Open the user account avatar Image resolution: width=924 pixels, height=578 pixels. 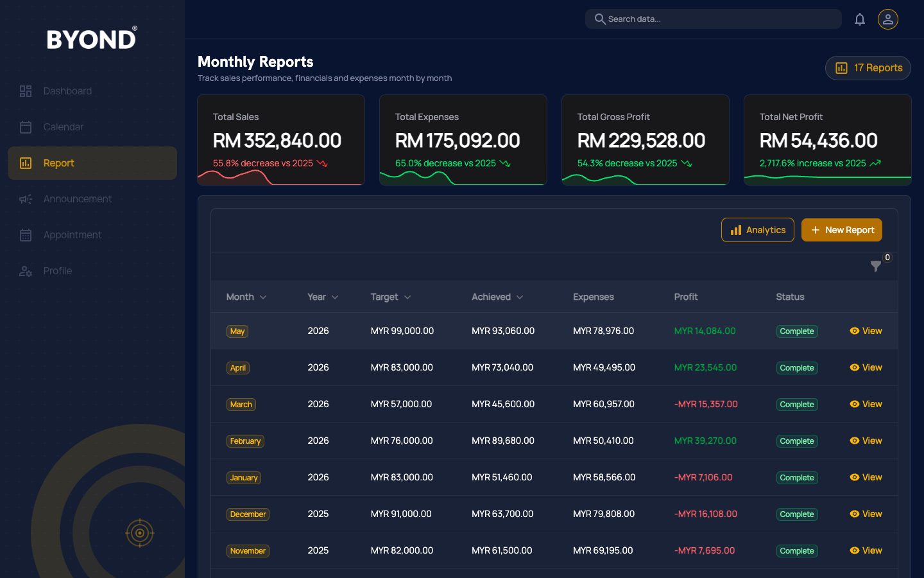point(888,19)
